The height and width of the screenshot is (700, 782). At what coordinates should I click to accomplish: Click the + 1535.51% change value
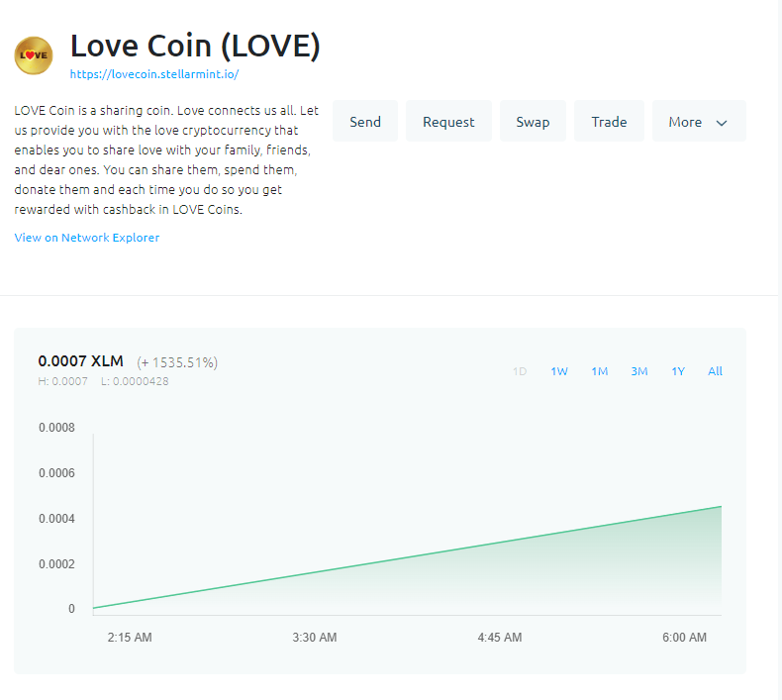point(177,362)
